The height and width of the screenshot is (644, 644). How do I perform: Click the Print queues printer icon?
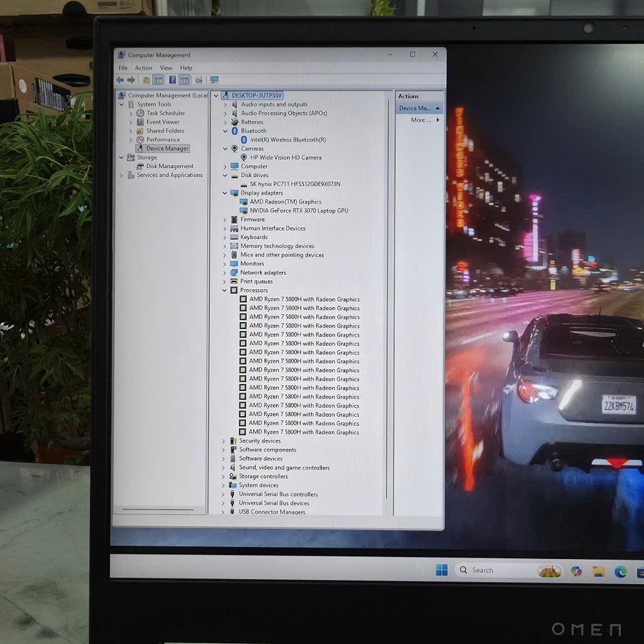[234, 281]
